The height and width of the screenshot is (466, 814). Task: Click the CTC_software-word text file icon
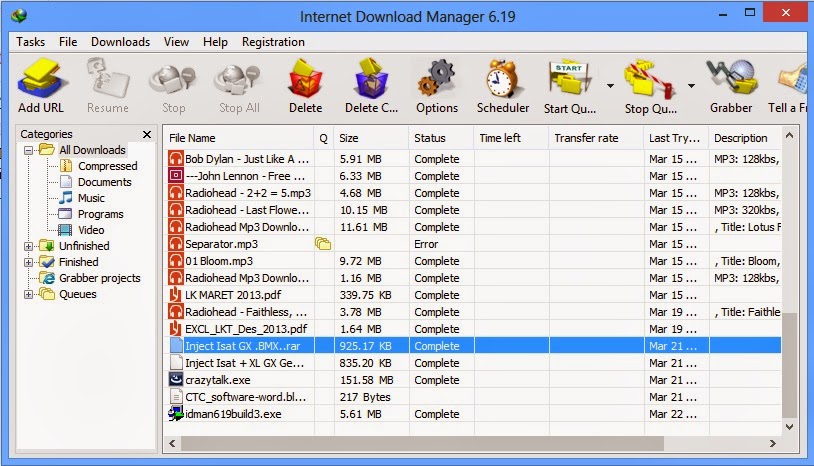click(176, 396)
